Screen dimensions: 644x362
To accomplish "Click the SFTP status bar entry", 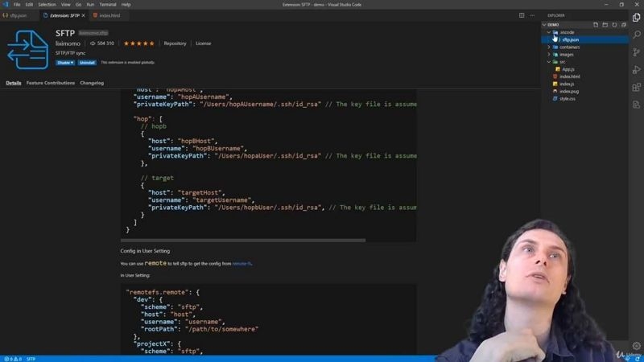I will [31, 359].
